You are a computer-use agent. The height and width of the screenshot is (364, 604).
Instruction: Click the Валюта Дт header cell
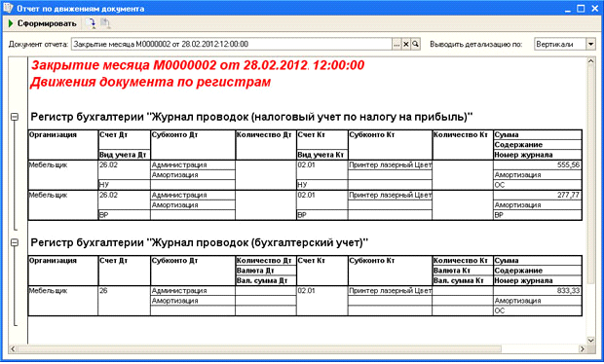coord(266,271)
